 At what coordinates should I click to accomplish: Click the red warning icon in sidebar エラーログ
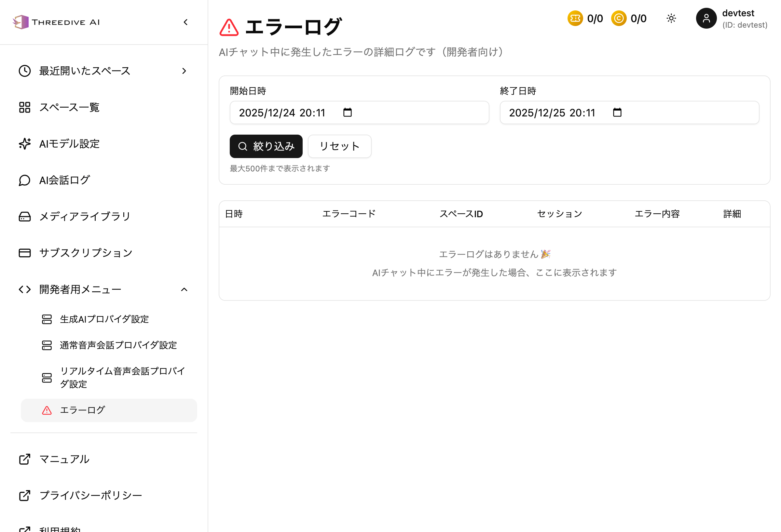(x=47, y=410)
